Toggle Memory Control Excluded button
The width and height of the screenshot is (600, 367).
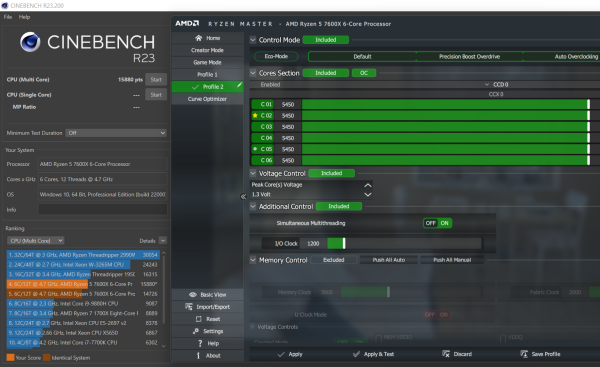334,260
